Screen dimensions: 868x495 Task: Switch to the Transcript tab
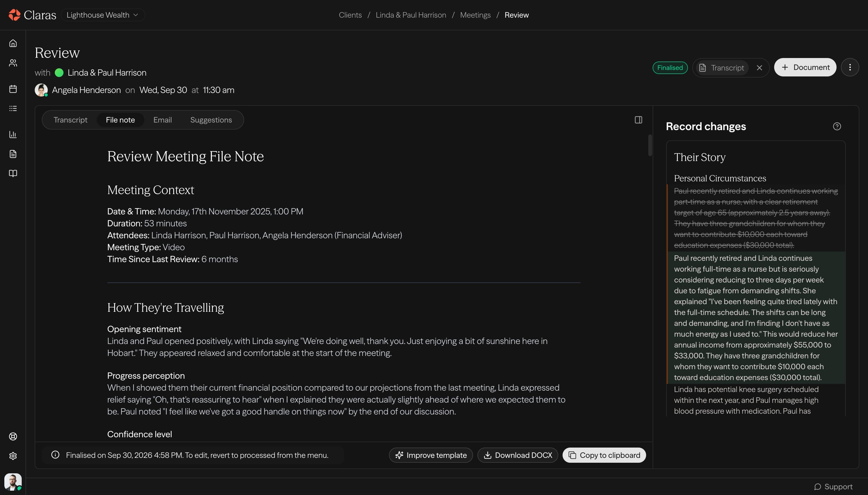(x=71, y=120)
